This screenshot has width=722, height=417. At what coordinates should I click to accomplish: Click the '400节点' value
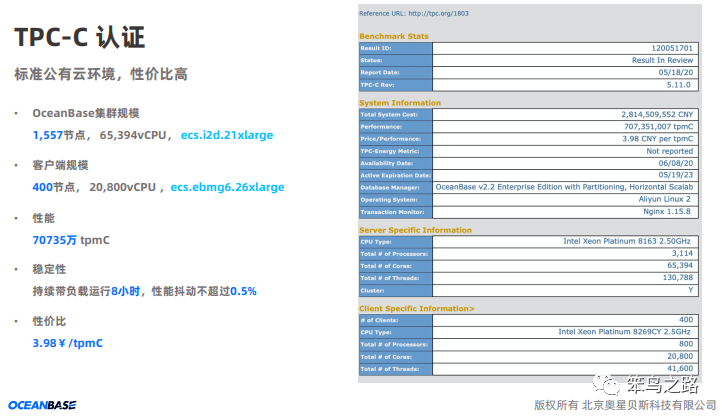pyautogui.click(x=53, y=187)
